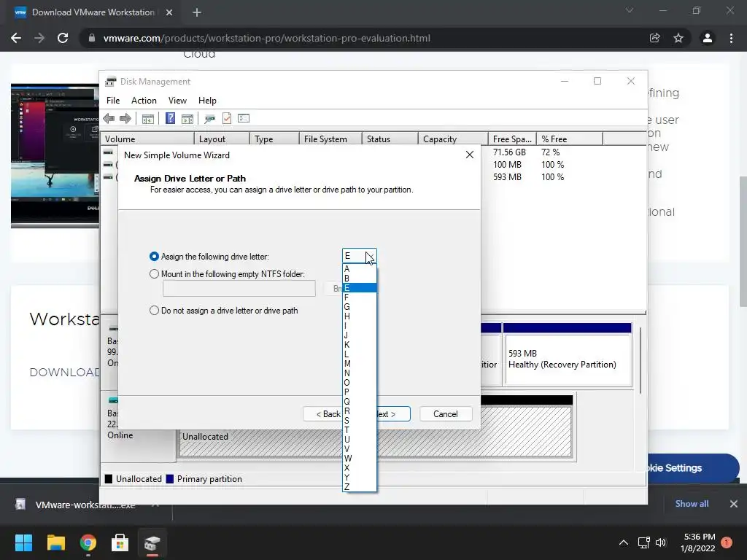This screenshot has width=747, height=560.
Task: Click the Show/Hide Action Pane toolbar icon
Action: tap(187, 119)
